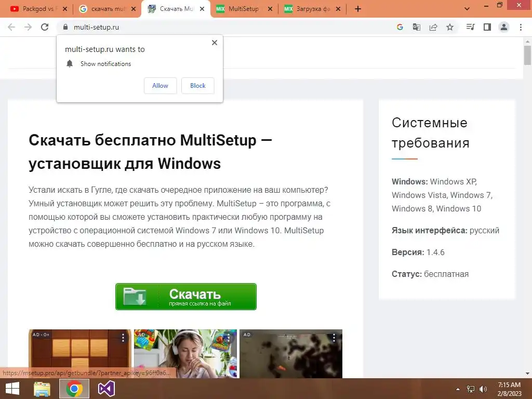
Task: Open File Explorer from the taskbar
Action: [42, 389]
